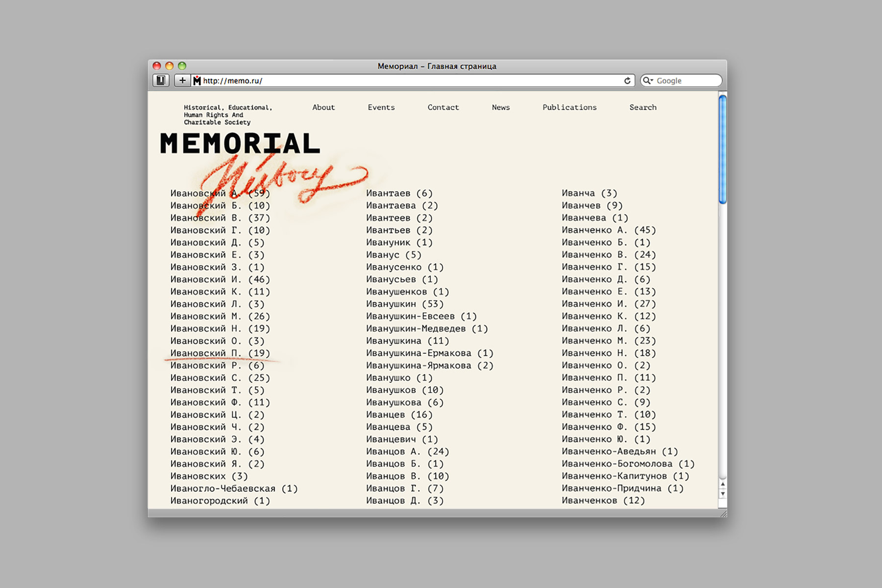Image resolution: width=882 pixels, height=588 pixels.
Task: Click the Google search input field
Action: coord(686,80)
